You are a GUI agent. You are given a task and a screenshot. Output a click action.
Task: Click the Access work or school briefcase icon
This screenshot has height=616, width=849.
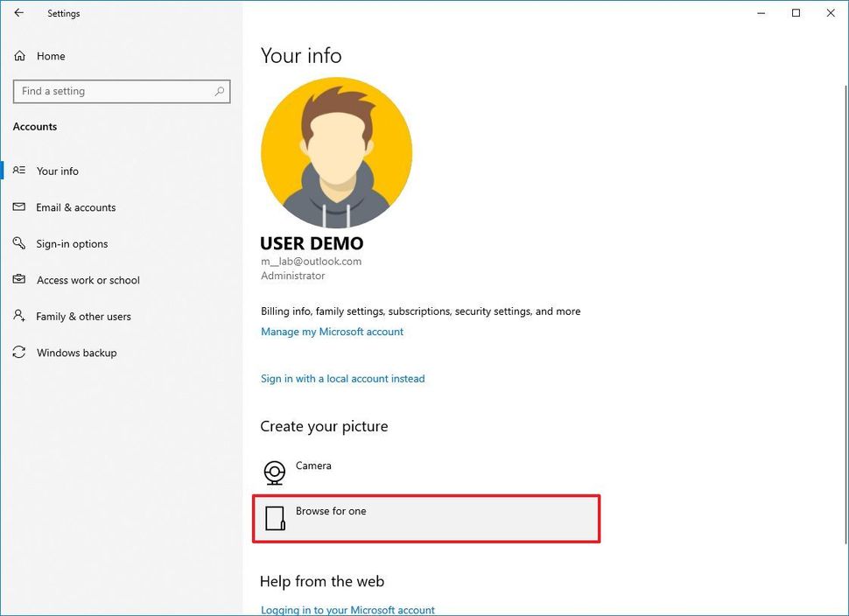(19, 280)
